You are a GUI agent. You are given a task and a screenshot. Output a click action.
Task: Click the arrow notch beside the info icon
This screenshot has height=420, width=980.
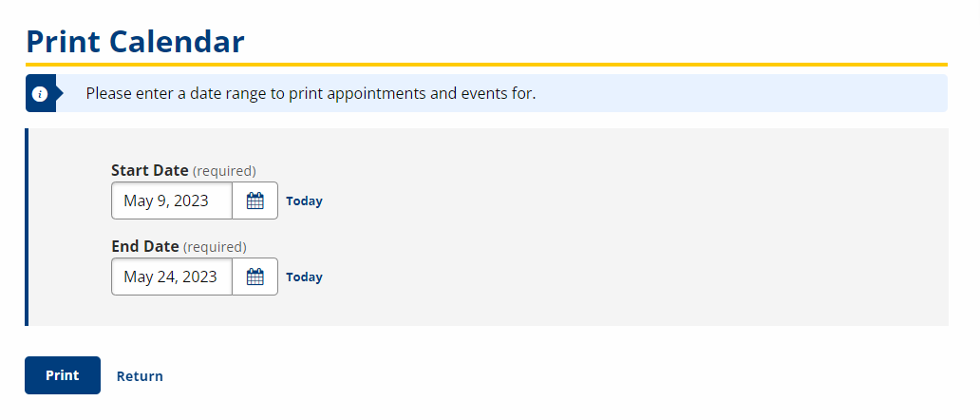60,94
